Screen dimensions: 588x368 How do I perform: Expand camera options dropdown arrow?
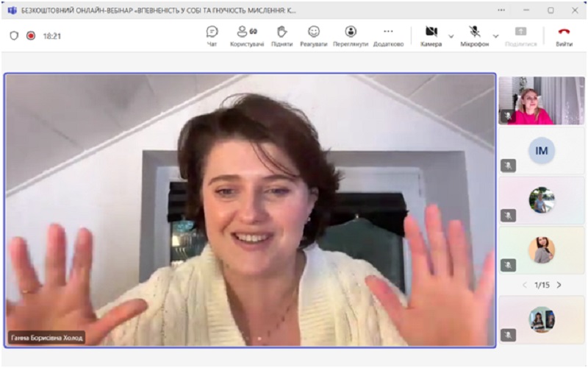(x=451, y=35)
